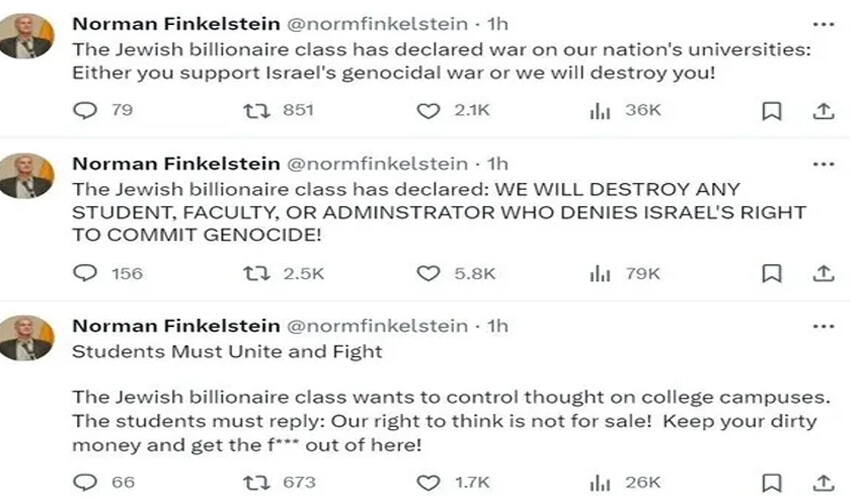Bookmark the third tweet
The height and width of the screenshot is (500, 850).
coord(771,482)
